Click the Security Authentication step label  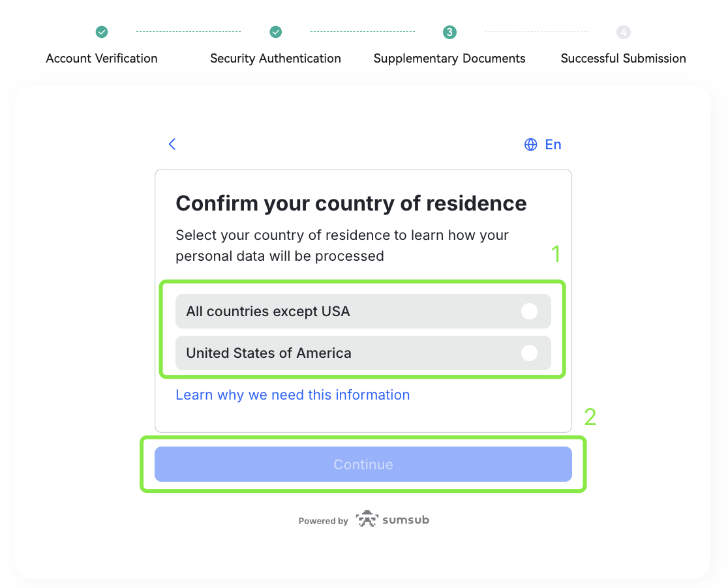[276, 59]
